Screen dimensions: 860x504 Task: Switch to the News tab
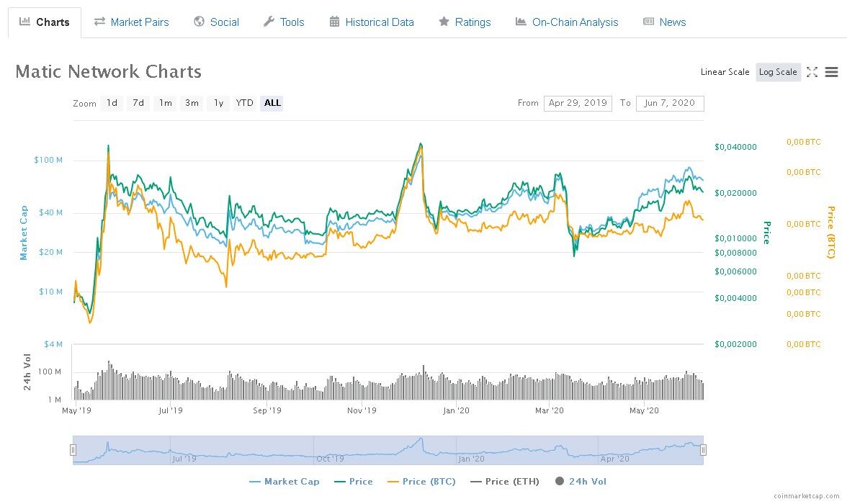[x=664, y=22]
